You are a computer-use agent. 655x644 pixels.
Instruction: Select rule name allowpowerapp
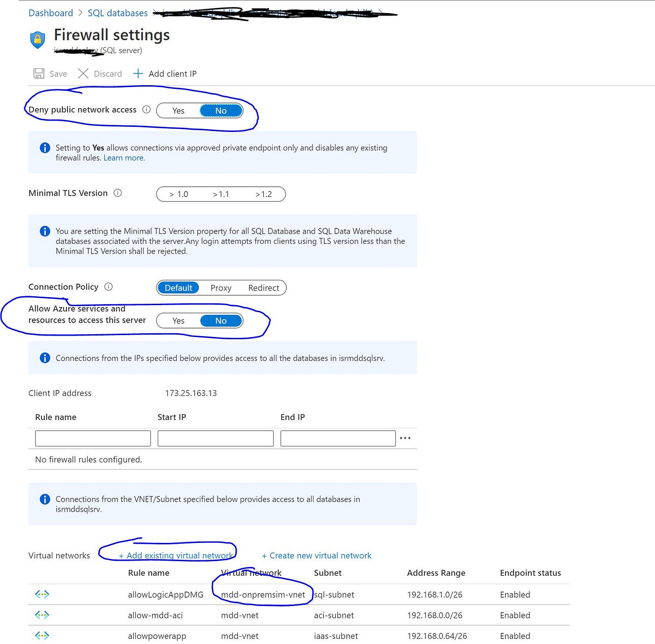click(x=157, y=636)
